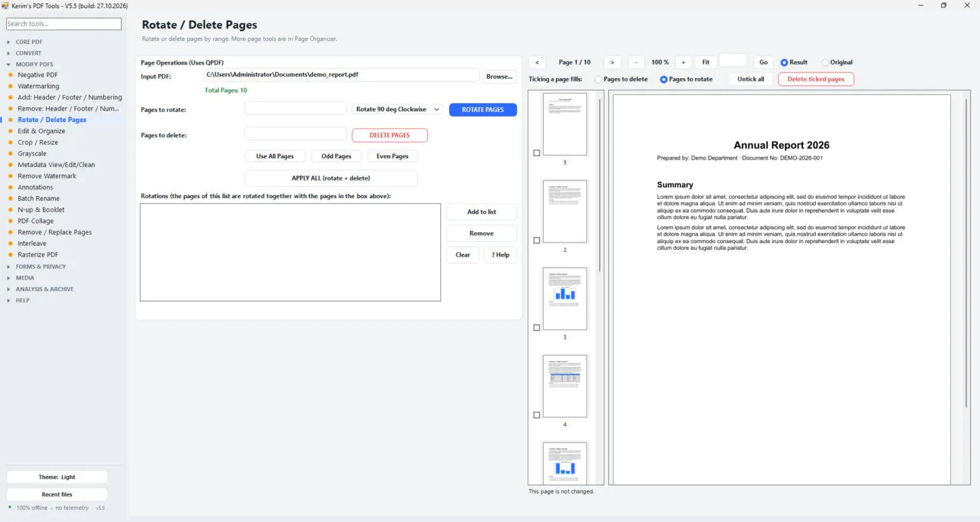Tick the checkbox for page 4 thumbnail
This screenshot has height=522, width=980.
536,415
